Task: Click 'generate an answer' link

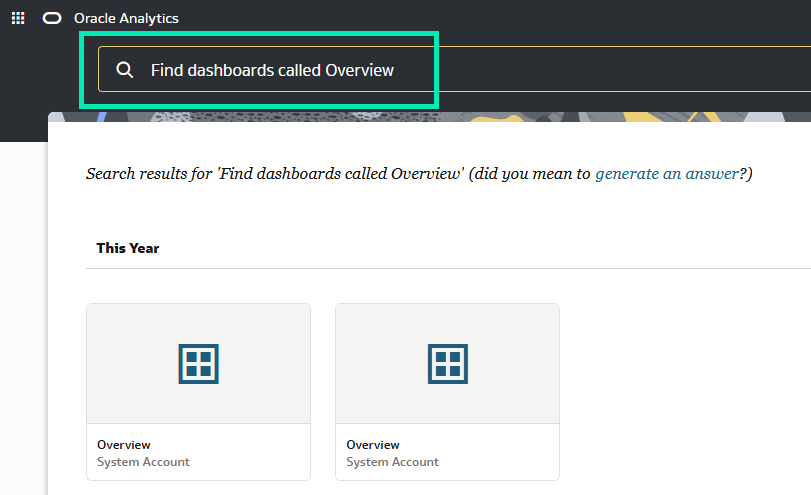Action: click(x=666, y=174)
